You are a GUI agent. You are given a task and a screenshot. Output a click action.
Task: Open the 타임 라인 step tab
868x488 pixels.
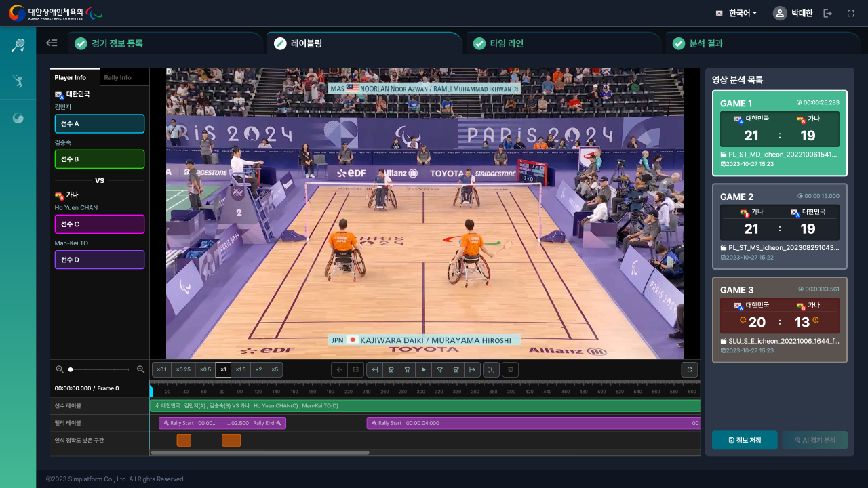coord(507,43)
